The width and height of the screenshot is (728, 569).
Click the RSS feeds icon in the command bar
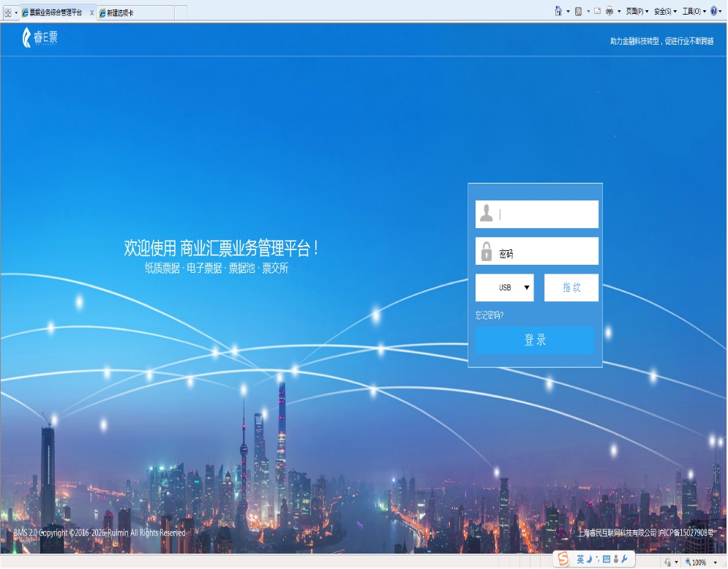pos(579,11)
